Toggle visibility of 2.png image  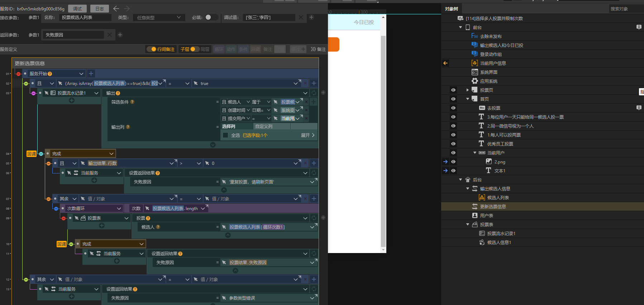[453, 162]
